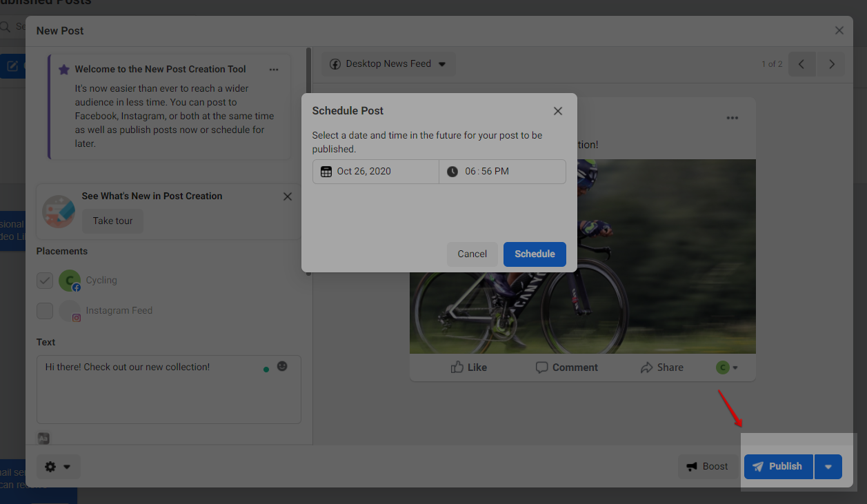The height and width of the screenshot is (504, 867).
Task: Click the calendar icon in the date field
Action: 326,172
